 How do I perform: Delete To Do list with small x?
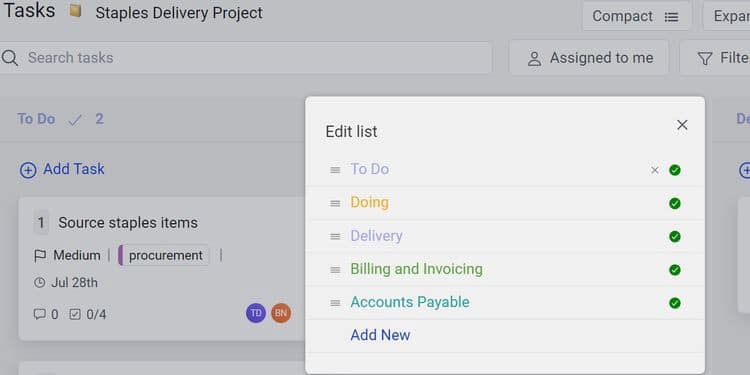click(655, 170)
